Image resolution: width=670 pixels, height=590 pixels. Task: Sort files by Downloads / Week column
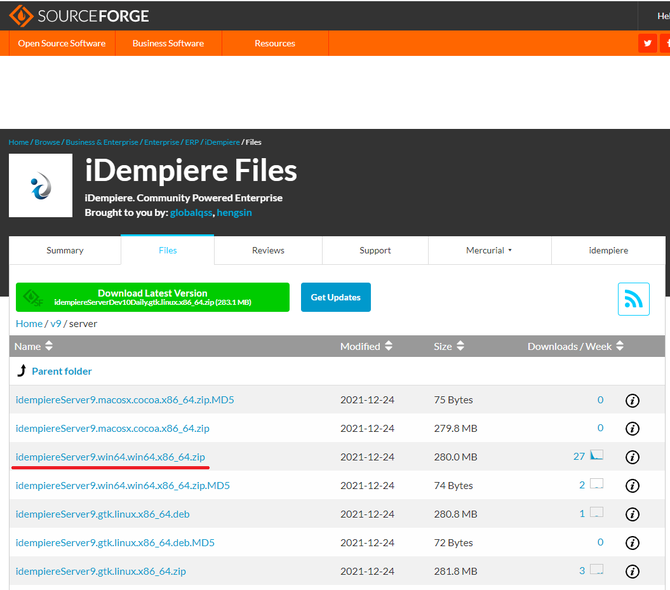[575, 346]
